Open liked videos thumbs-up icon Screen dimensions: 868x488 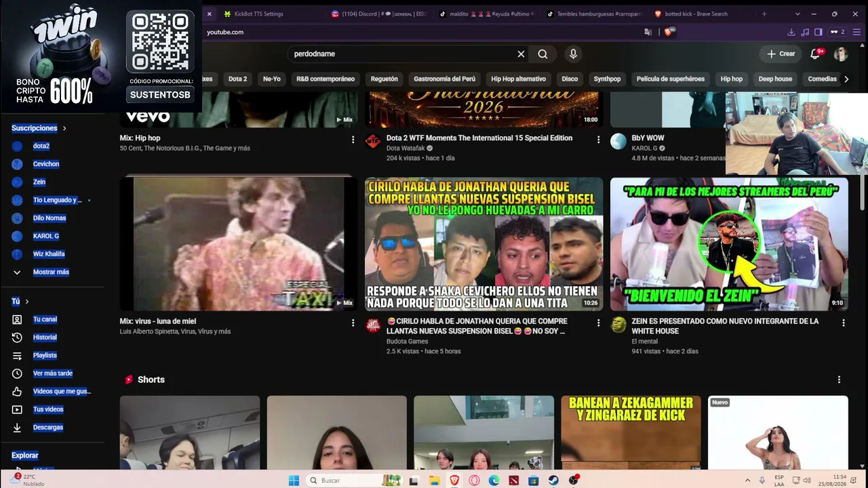(x=17, y=391)
